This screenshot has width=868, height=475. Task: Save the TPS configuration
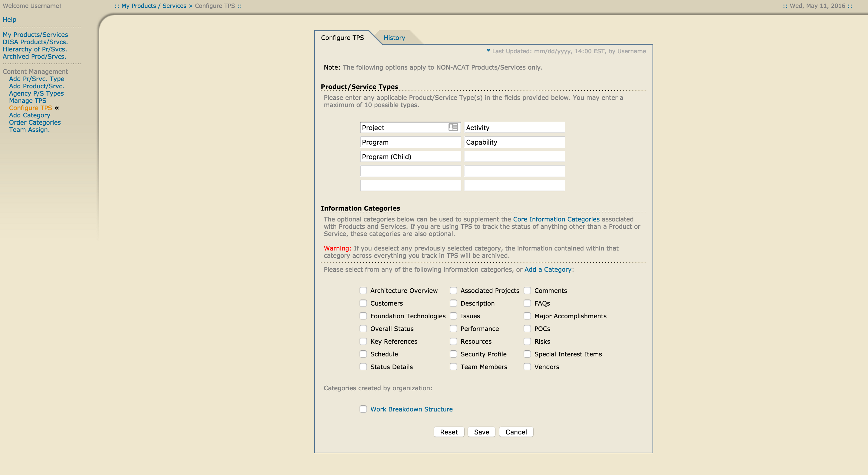coord(481,432)
